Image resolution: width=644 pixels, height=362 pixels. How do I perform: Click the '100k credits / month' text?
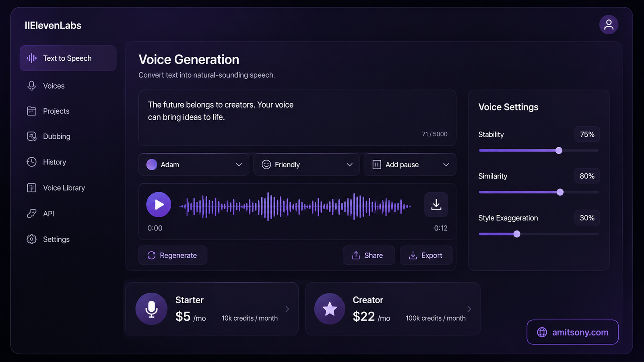(436, 318)
